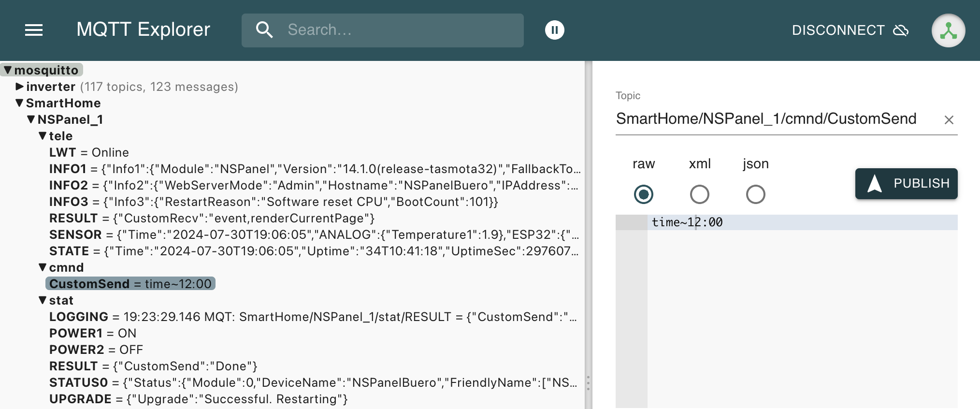
Task: Collapse the mosquitto root node
Action: pos(8,70)
